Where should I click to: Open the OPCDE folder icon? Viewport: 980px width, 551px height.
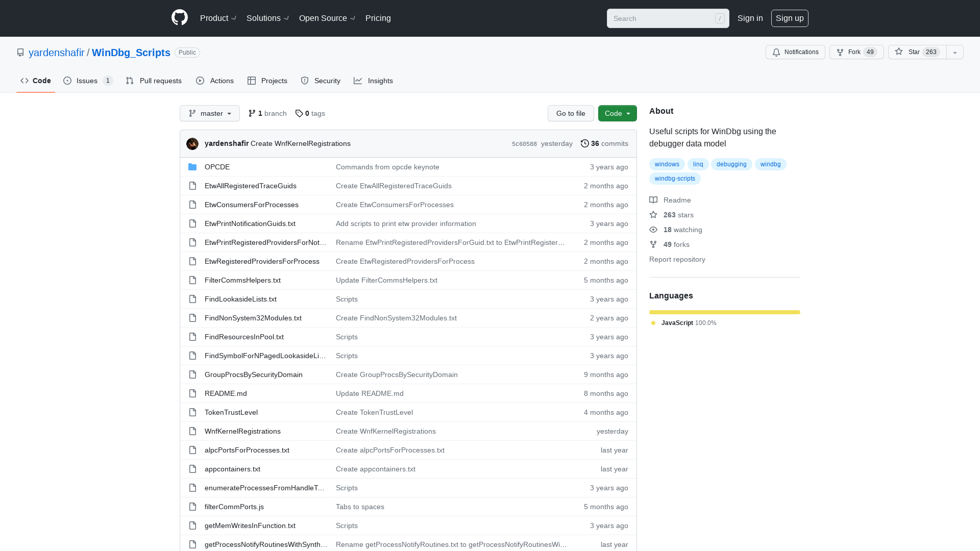coord(192,167)
